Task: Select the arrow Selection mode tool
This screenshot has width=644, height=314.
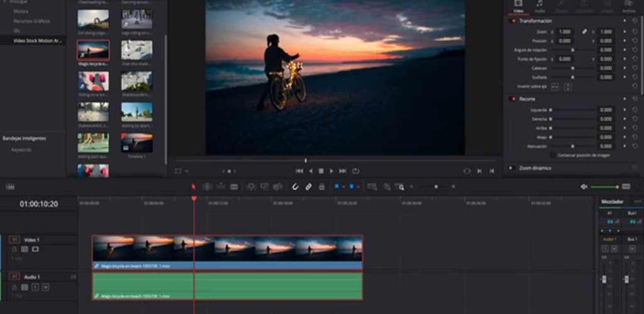Action: [193, 187]
